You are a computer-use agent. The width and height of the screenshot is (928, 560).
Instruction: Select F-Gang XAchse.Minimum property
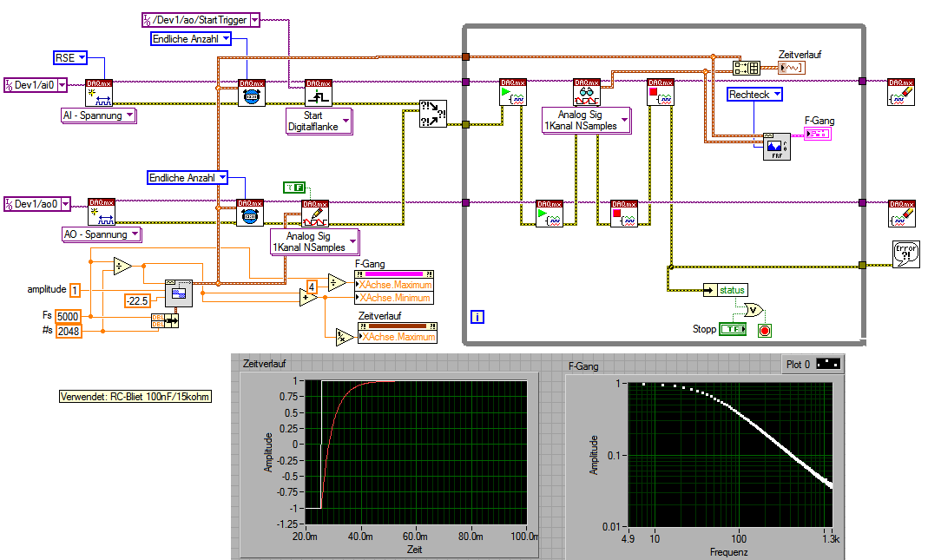click(394, 298)
